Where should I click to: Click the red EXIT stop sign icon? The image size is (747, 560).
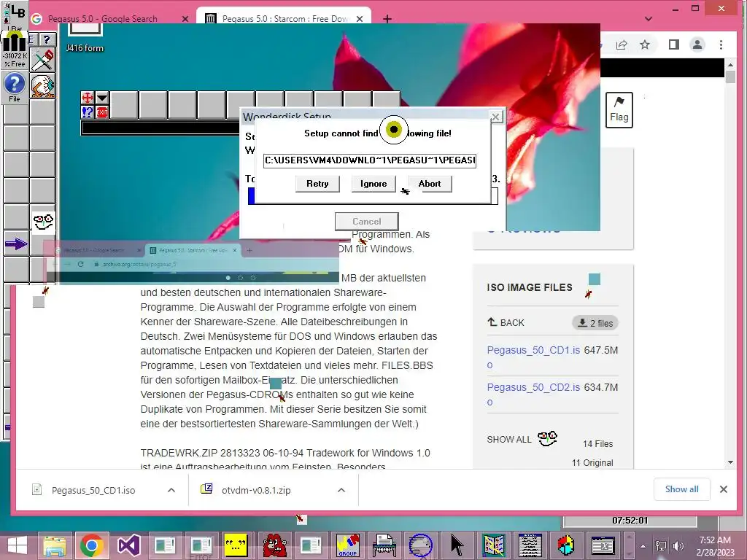pos(102,112)
